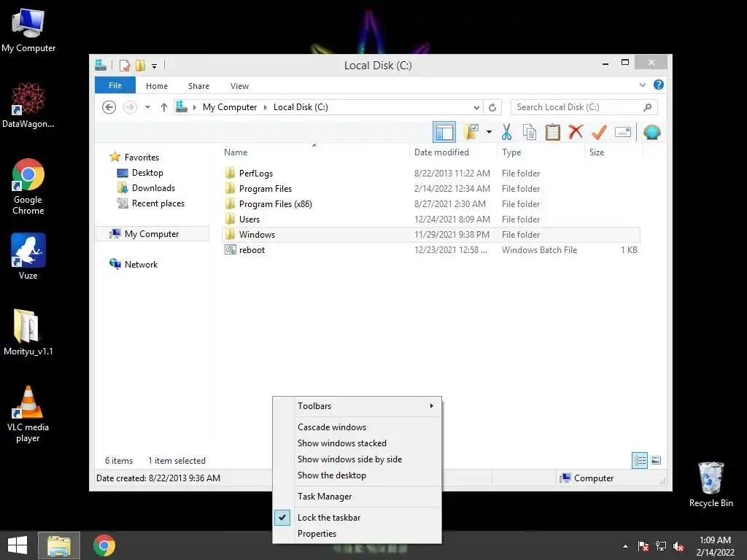Open recent locations dropdown arrow

pos(147,107)
